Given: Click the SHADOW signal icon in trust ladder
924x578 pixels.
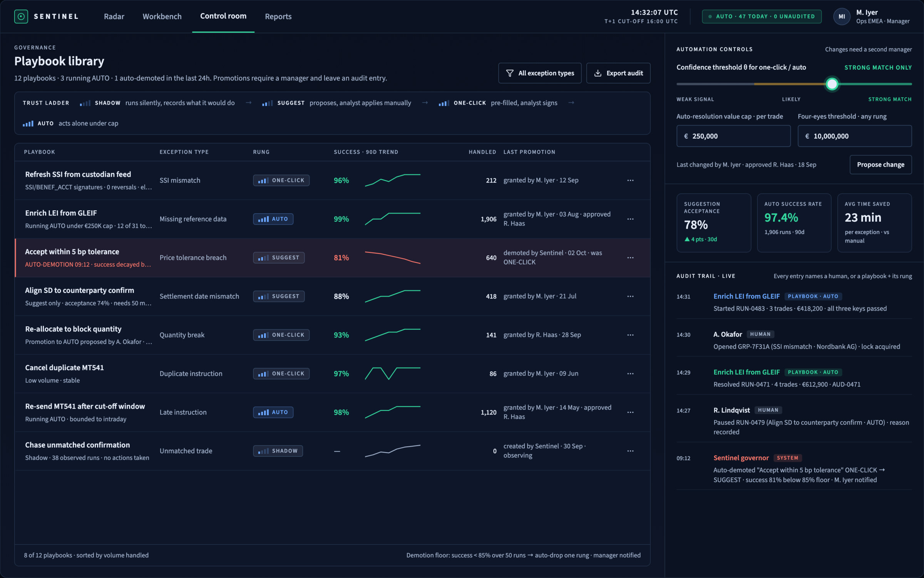Looking at the screenshot, I should (x=85, y=103).
